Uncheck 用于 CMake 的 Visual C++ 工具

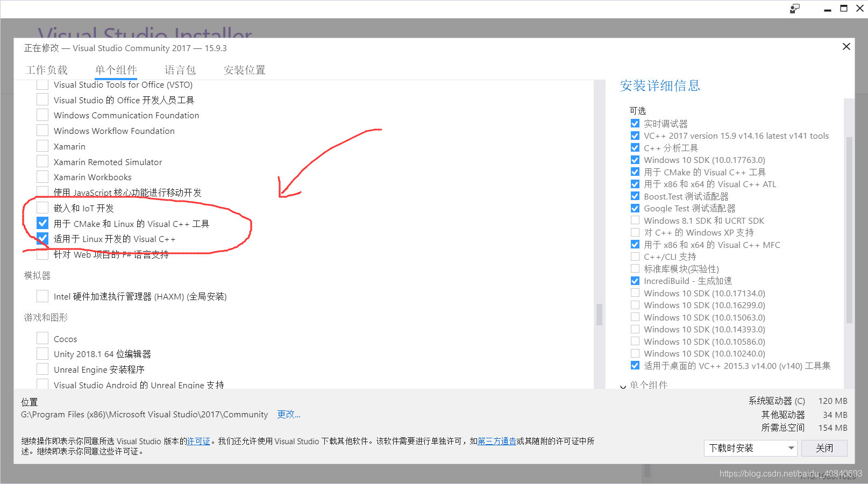[x=635, y=172]
